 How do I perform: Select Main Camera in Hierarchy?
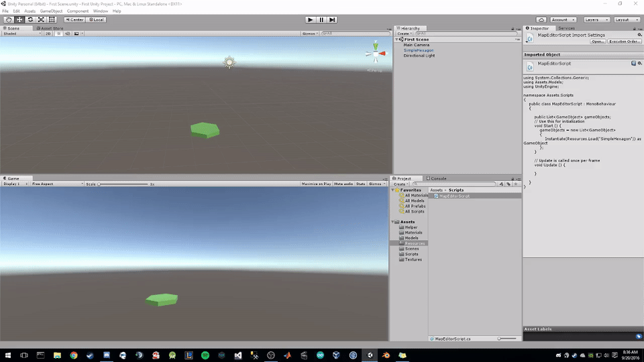tap(417, 45)
